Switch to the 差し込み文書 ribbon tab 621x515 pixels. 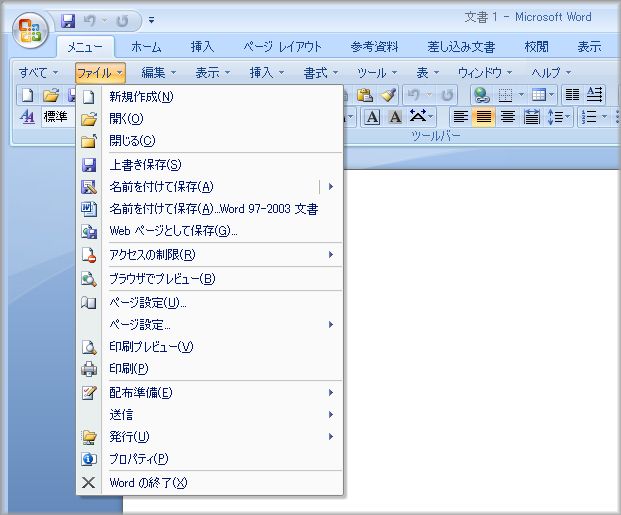461,47
